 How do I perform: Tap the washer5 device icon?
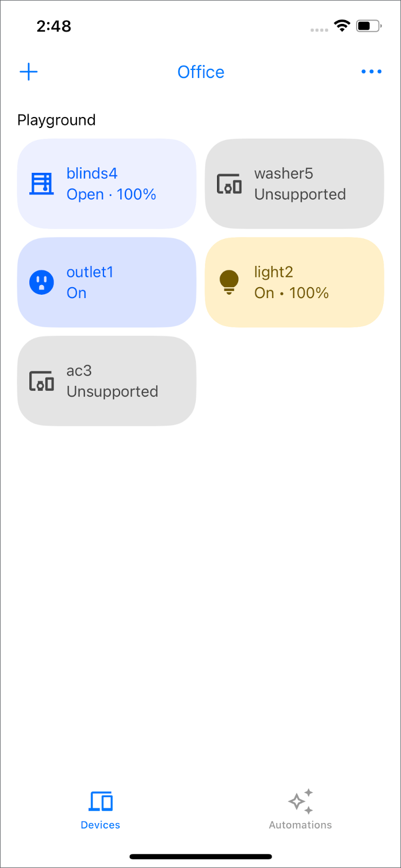(x=229, y=184)
